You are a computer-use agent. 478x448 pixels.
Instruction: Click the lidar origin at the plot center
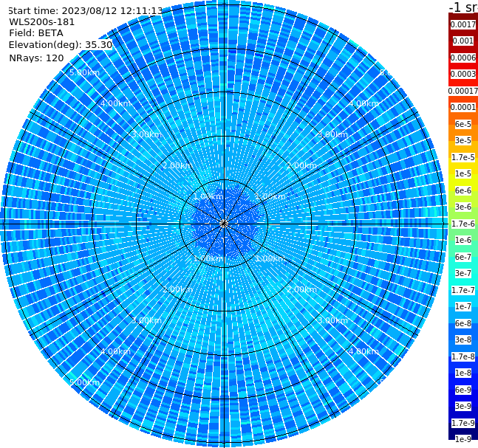tap(224, 224)
